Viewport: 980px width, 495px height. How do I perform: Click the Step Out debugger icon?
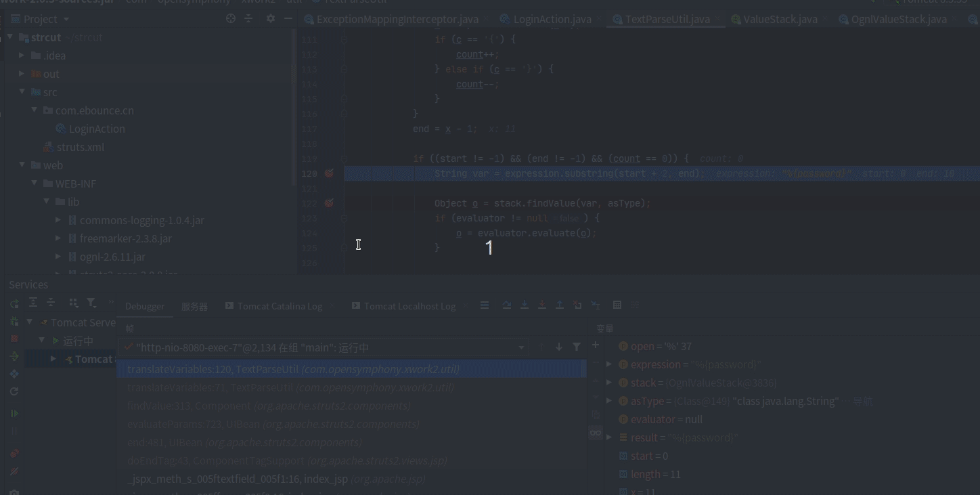coord(560,305)
